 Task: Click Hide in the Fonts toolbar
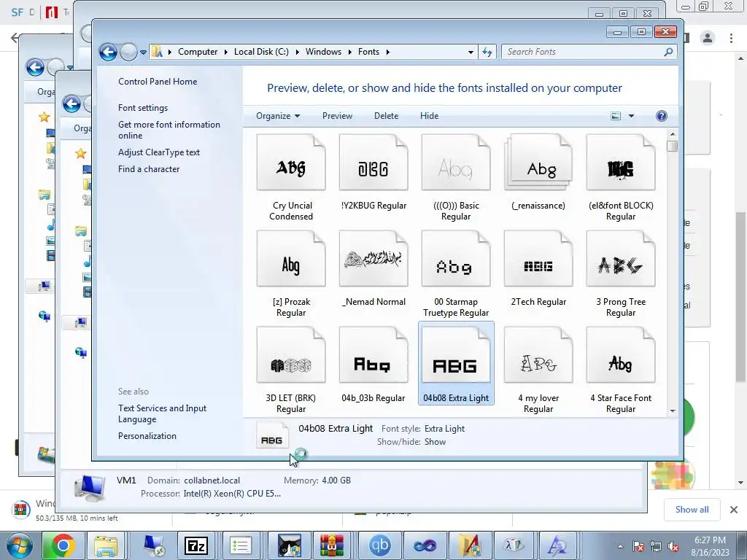(429, 116)
